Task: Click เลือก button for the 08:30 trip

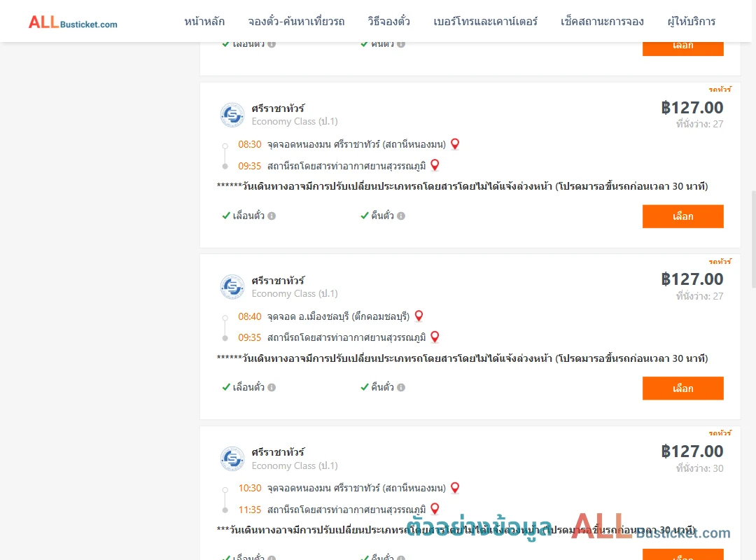Action: 682,216
